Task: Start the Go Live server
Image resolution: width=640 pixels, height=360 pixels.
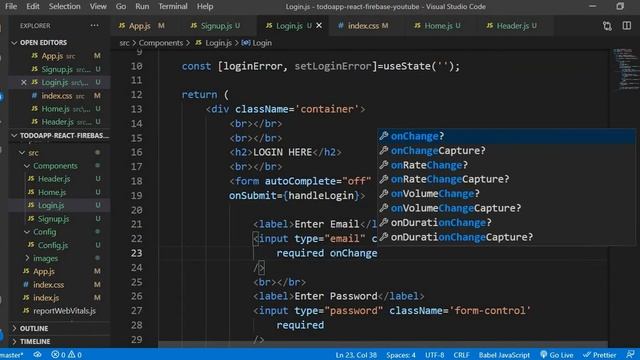Action: pos(557,355)
